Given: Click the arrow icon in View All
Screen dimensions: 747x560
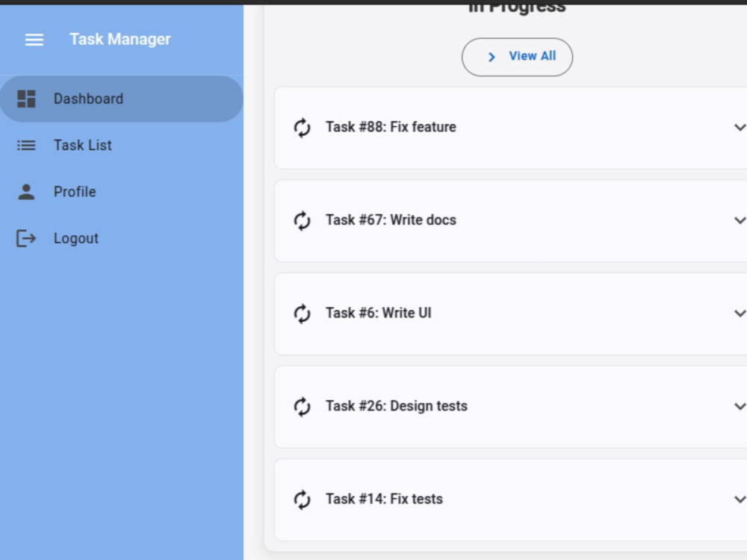Looking at the screenshot, I should (x=492, y=57).
